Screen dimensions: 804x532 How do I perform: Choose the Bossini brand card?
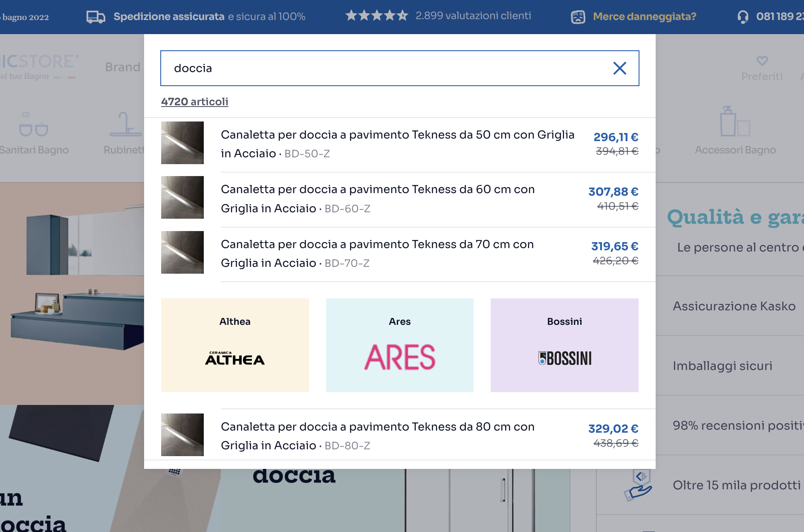click(x=564, y=345)
